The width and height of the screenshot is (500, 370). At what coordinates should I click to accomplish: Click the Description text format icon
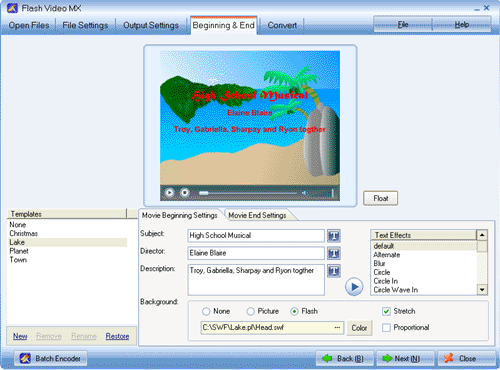(334, 271)
